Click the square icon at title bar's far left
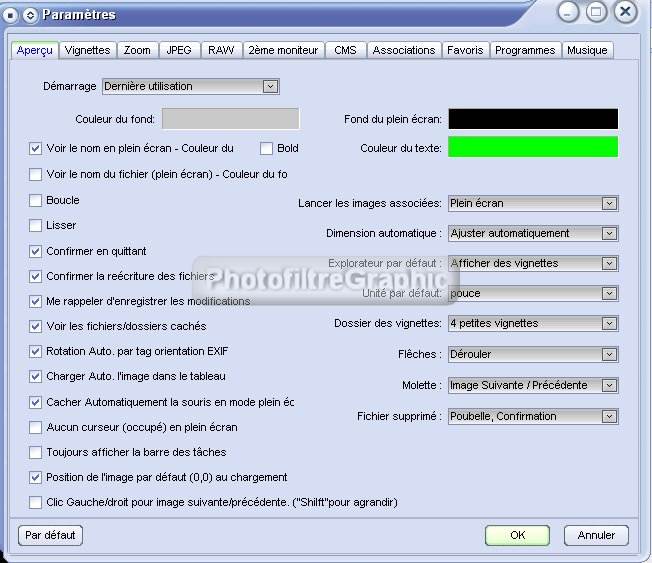Viewport: 652px width, 563px height. (11, 15)
